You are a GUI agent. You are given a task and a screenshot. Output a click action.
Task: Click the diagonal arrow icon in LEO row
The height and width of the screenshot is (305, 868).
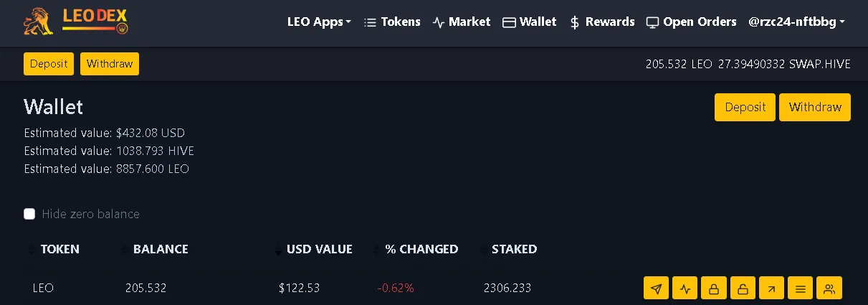click(771, 288)
